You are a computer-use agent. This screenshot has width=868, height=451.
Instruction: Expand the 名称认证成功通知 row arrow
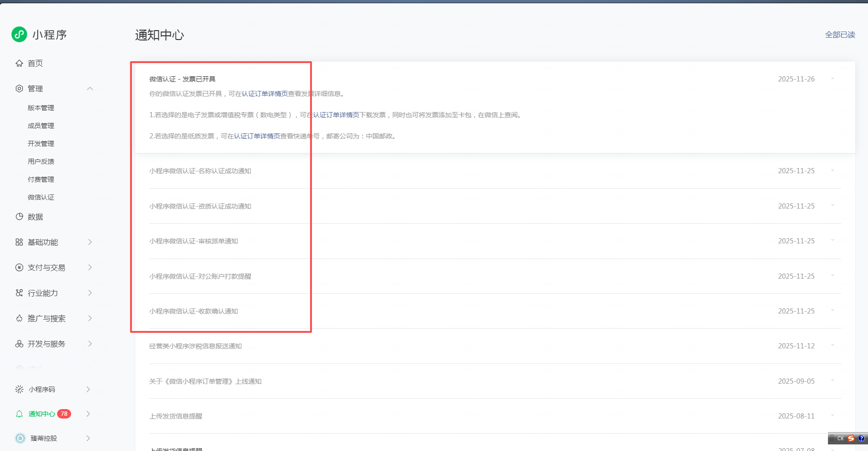click(833, 170)
